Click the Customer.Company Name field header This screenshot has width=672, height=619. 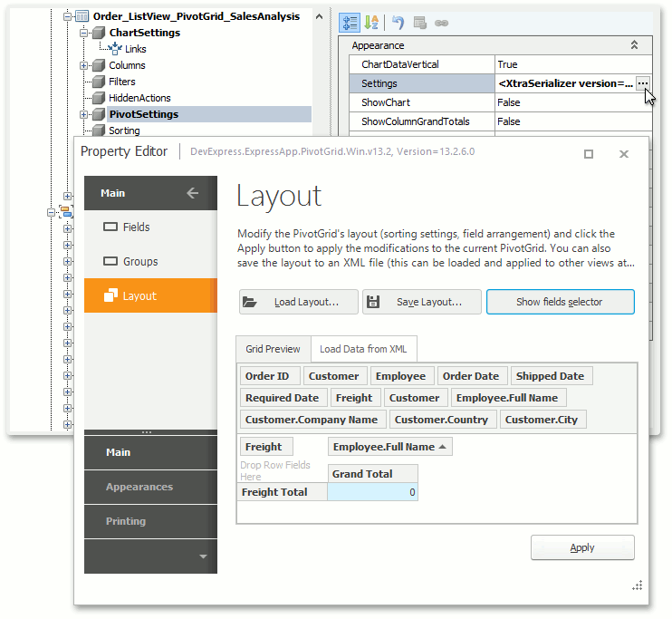[312, 420]
